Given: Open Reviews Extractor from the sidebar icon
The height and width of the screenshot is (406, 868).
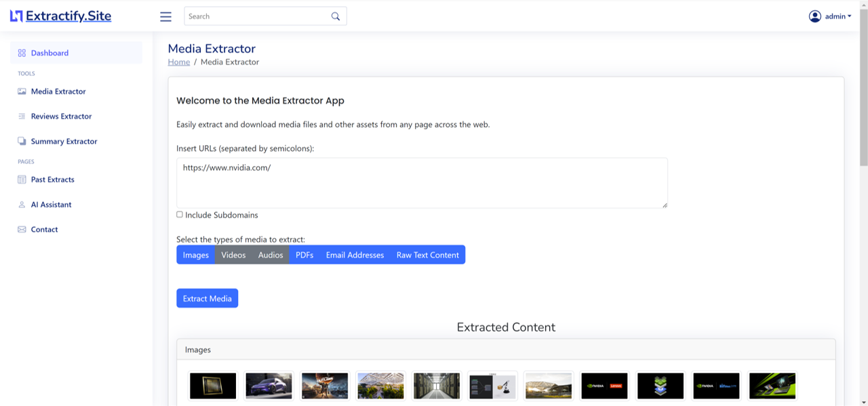Looking at the screenshot, I should (21, 116).
